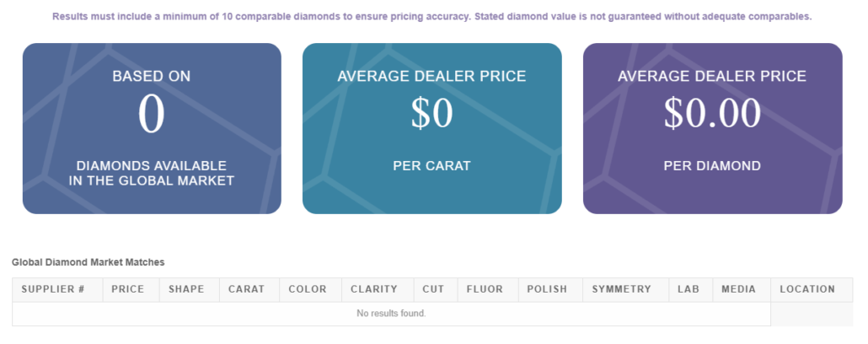Click the diamonds available count of 0

151,115
